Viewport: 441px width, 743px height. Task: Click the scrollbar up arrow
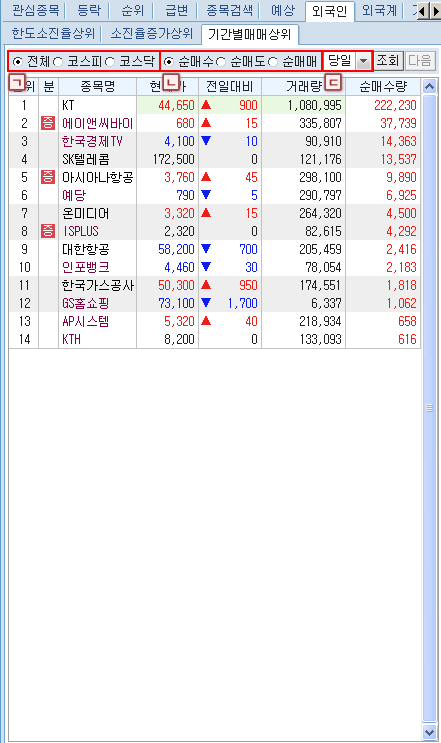tap(429, 87)
